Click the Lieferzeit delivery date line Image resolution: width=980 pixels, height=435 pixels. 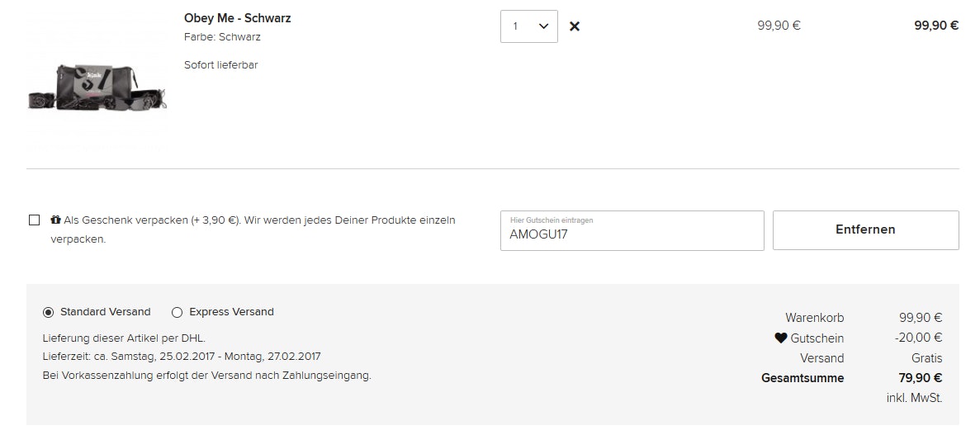point(181,357)
